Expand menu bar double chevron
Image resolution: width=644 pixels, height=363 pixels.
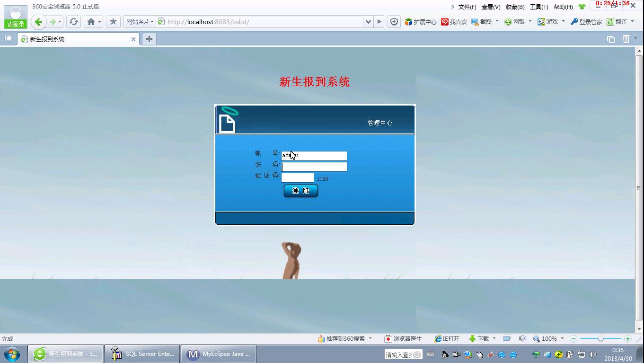point(452,7)
